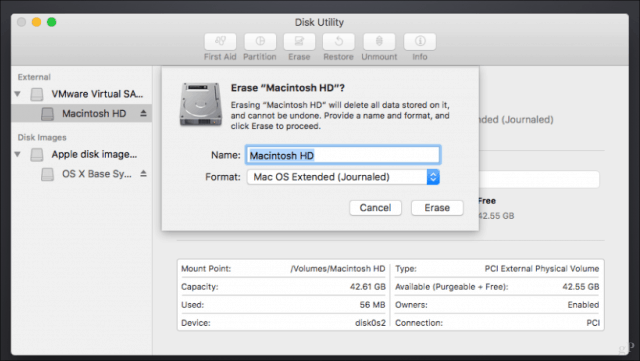Click the hard drive icon in Erase dialog

(200, 104)
